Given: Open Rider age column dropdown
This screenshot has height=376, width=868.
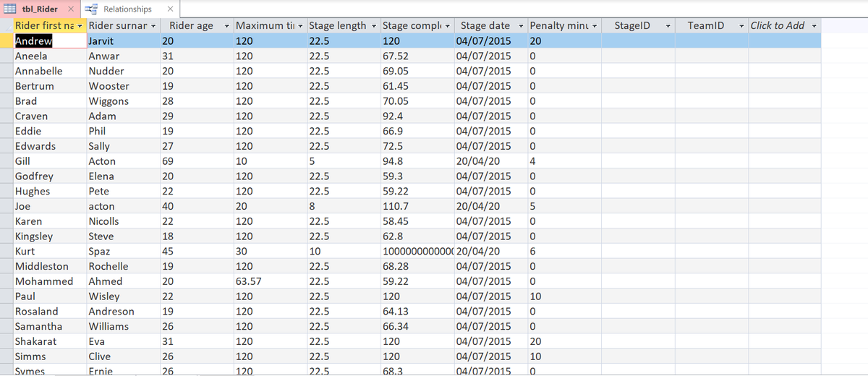Looking at the screenshot, I should (228, 26).
